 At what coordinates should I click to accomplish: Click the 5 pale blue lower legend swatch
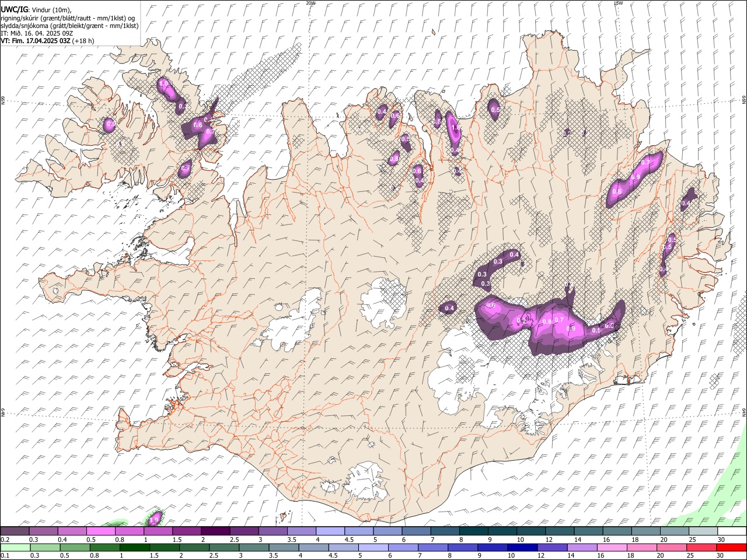point(373,547)
